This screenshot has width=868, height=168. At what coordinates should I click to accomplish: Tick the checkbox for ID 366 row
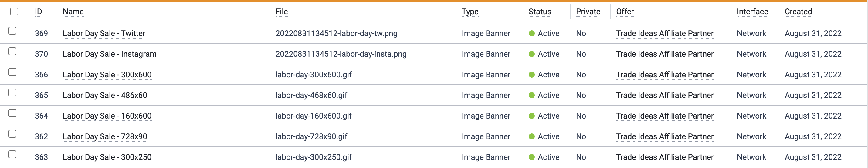click(x=12, y=72)
